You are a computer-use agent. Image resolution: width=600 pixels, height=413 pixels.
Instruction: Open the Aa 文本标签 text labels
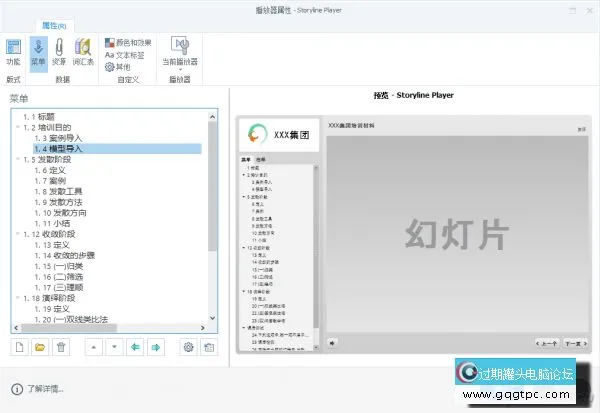coord(125,55)
